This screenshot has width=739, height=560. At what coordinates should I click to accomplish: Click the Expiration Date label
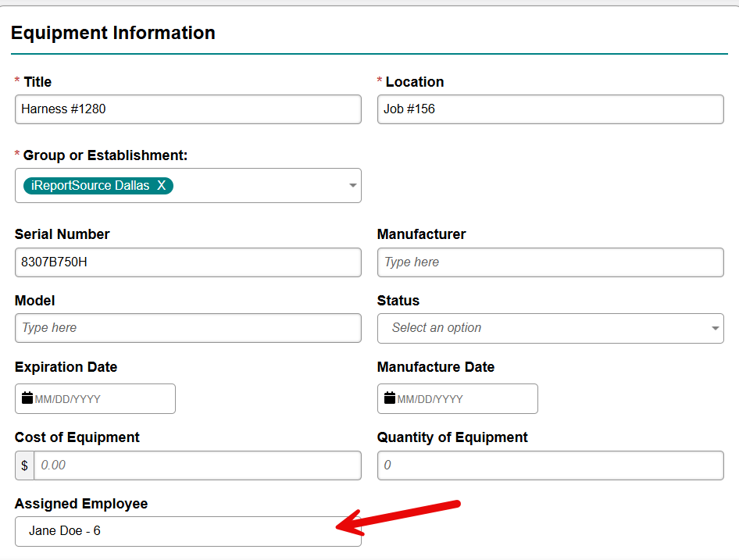point(66,367)
